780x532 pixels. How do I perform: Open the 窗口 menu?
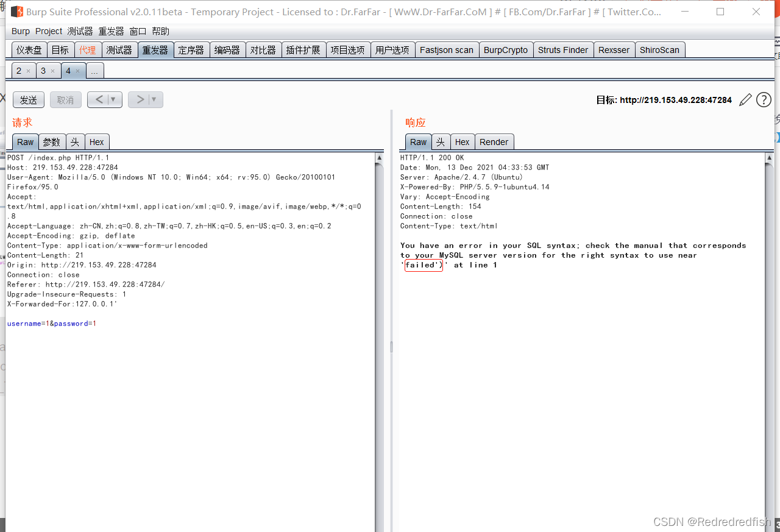pos(138,31)
